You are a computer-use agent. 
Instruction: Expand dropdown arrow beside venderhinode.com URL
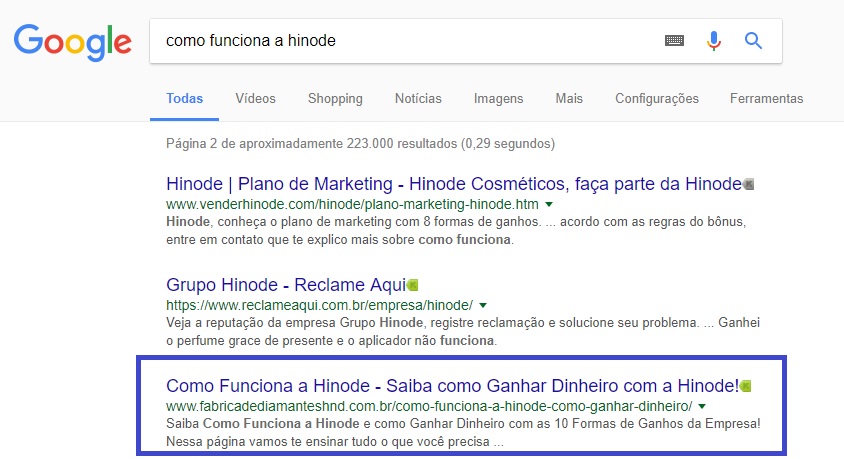[548, 204]
